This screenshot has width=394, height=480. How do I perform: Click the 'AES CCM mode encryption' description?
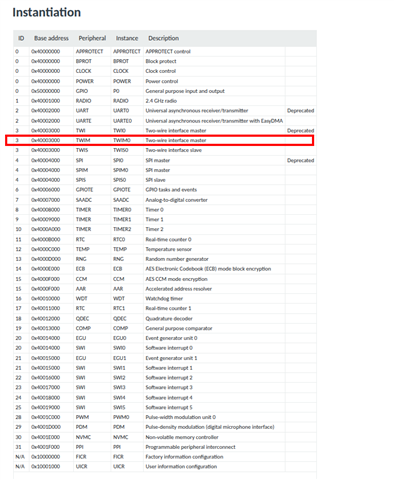177,279
